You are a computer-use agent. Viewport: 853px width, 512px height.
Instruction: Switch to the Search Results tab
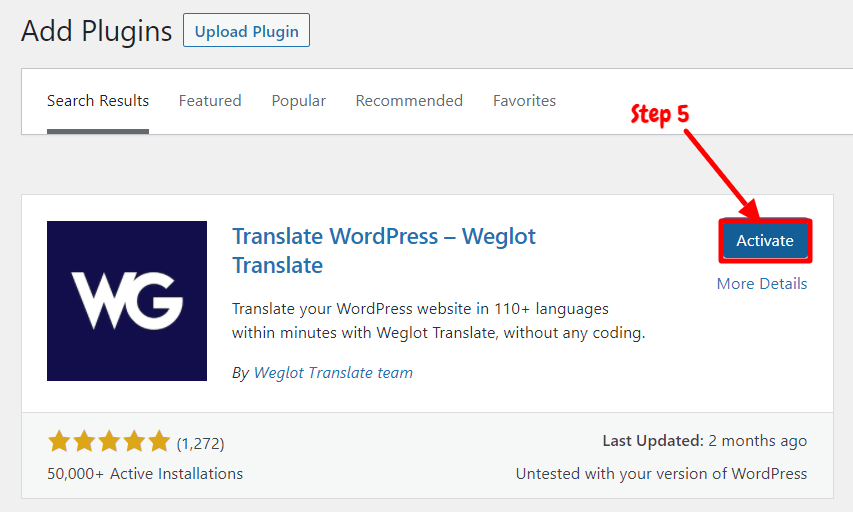(x=98, y=101)
